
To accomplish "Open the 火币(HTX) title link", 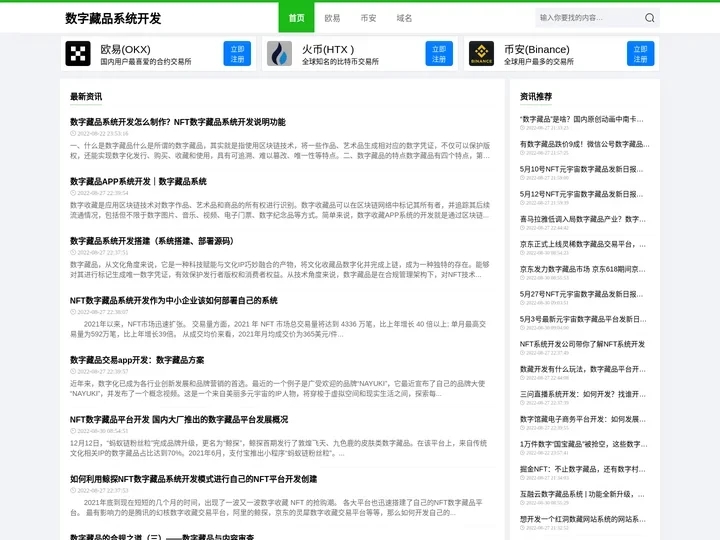I will (328, 49).
